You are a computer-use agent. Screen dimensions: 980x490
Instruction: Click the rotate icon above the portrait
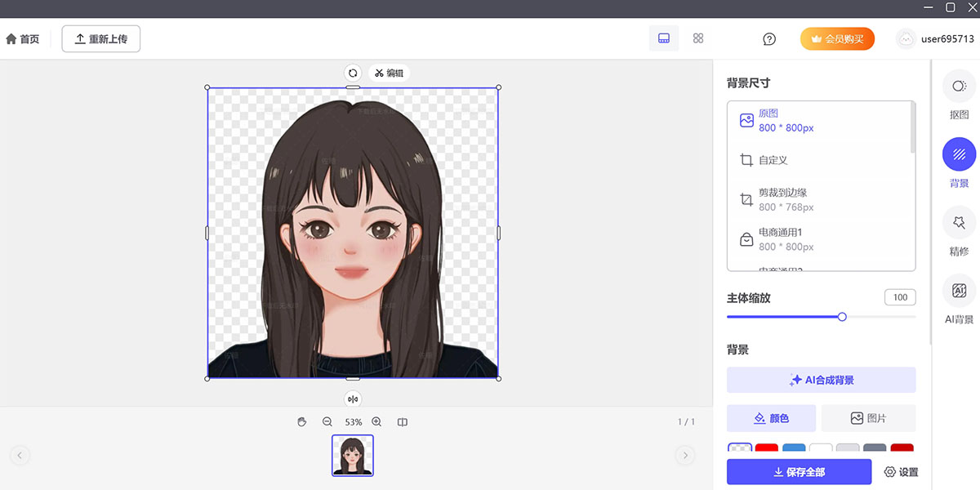[x=352, y=73]
